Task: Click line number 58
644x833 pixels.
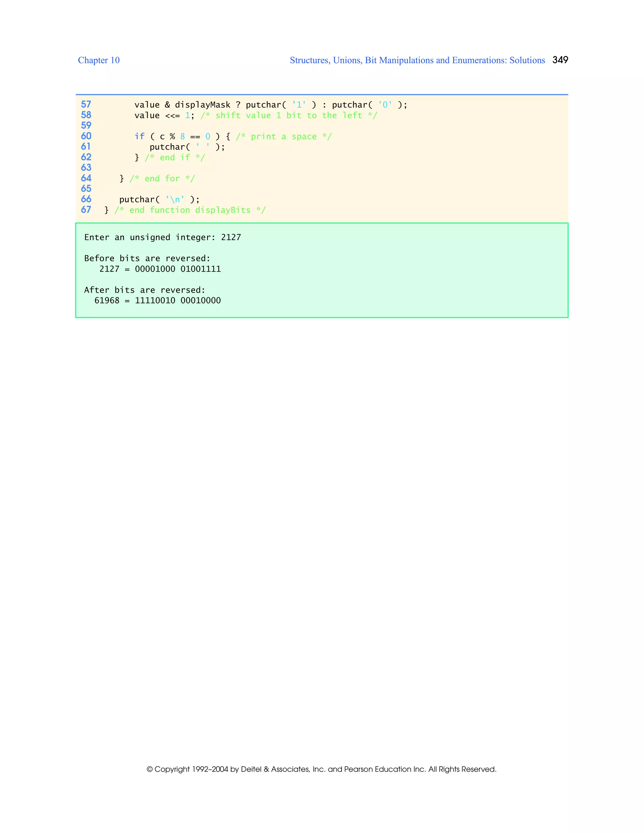Action: pos(86,115)
